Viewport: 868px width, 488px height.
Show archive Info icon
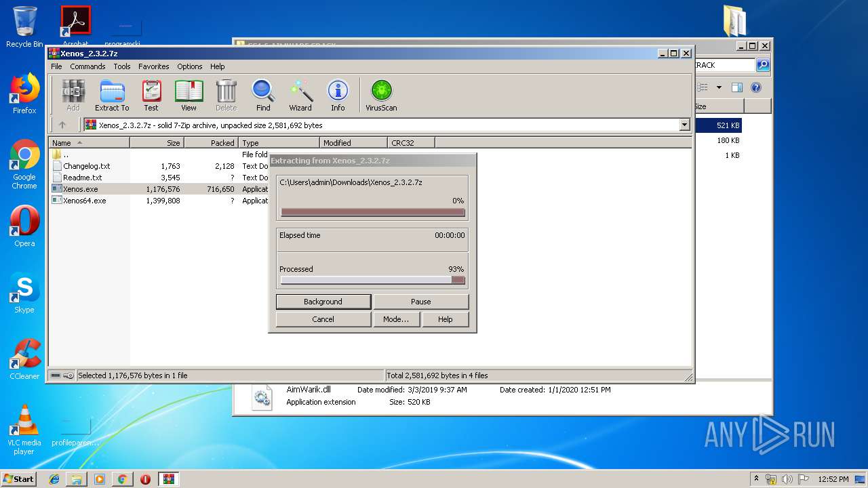338,96
